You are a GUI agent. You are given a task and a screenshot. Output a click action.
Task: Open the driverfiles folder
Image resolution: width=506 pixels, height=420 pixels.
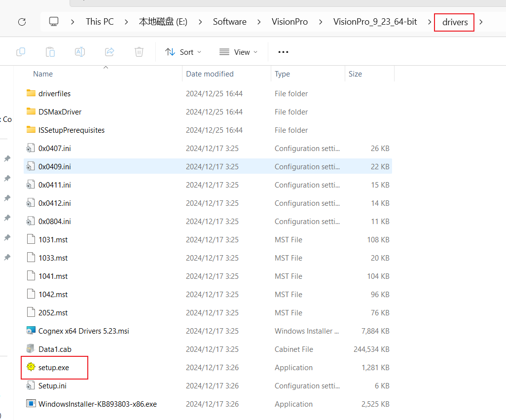pos(54,93)
